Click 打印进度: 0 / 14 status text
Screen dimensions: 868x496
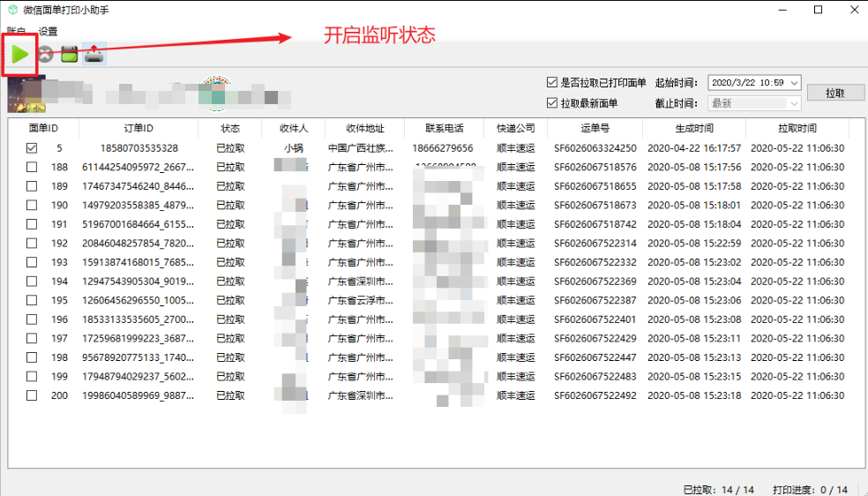point(810,490)
